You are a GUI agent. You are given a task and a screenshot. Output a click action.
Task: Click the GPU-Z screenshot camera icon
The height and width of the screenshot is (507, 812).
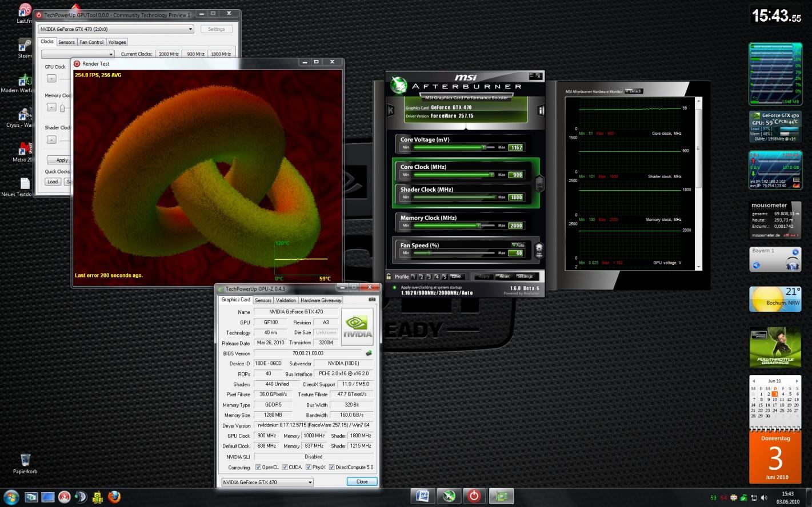click(372, 299)
